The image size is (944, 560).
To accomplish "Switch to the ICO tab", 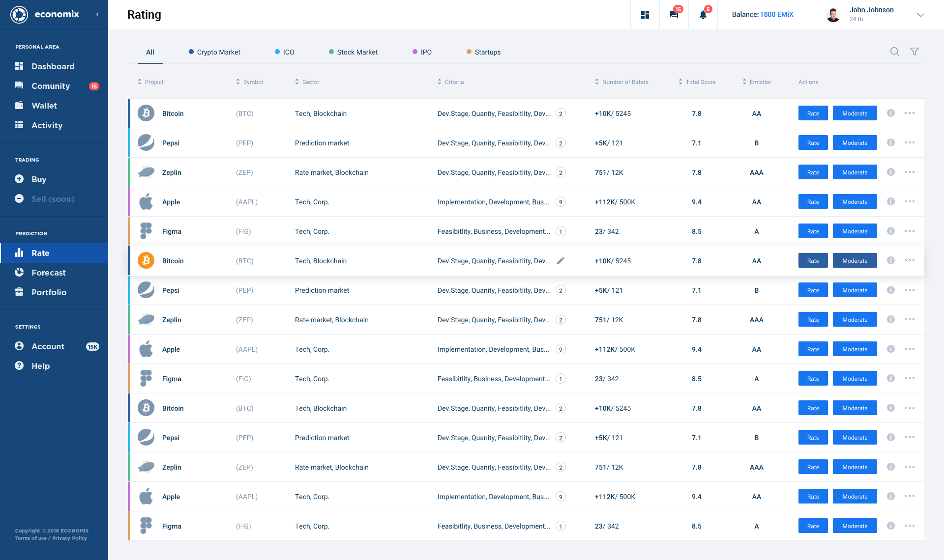I will pos(284,52).
